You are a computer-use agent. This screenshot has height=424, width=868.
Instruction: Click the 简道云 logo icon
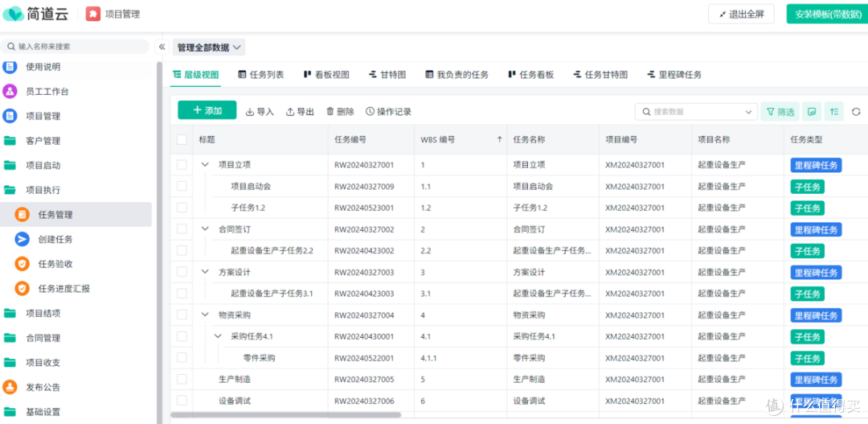(14, 14)
